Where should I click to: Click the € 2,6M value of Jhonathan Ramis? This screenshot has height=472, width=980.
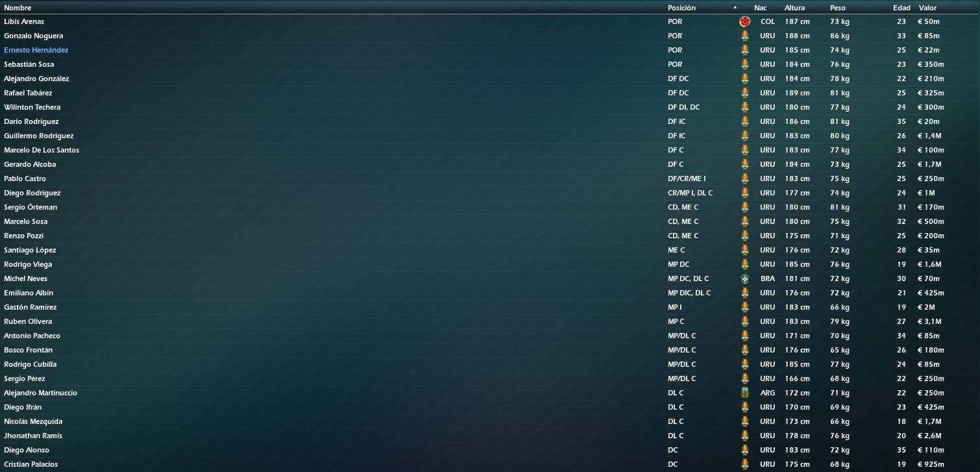pyautogui.click(x=931, y=436)
